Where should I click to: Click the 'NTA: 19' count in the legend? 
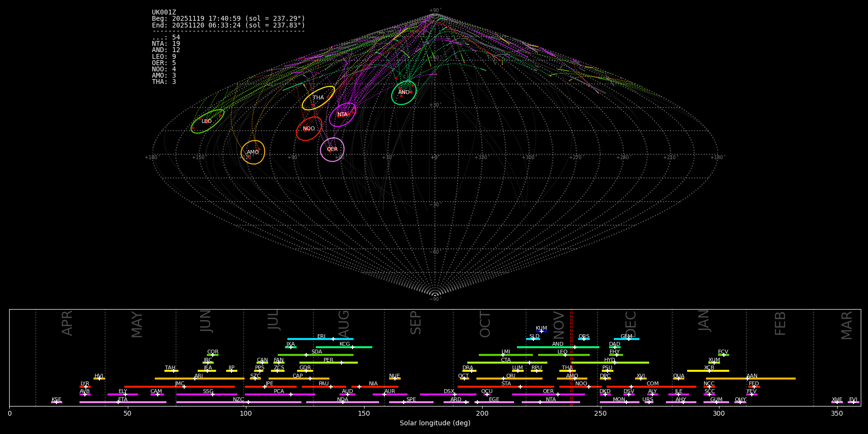tap(166, 44)
